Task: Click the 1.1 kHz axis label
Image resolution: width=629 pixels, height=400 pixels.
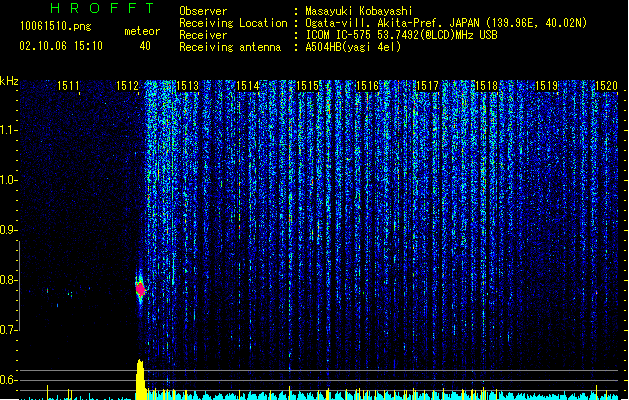Action: click(8, 130)
